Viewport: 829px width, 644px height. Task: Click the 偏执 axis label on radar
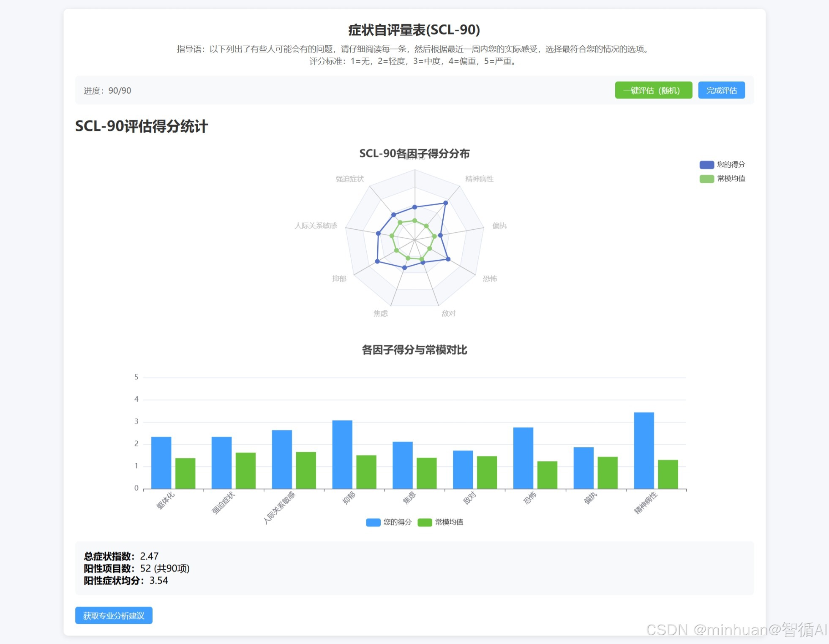pos(499,226)
